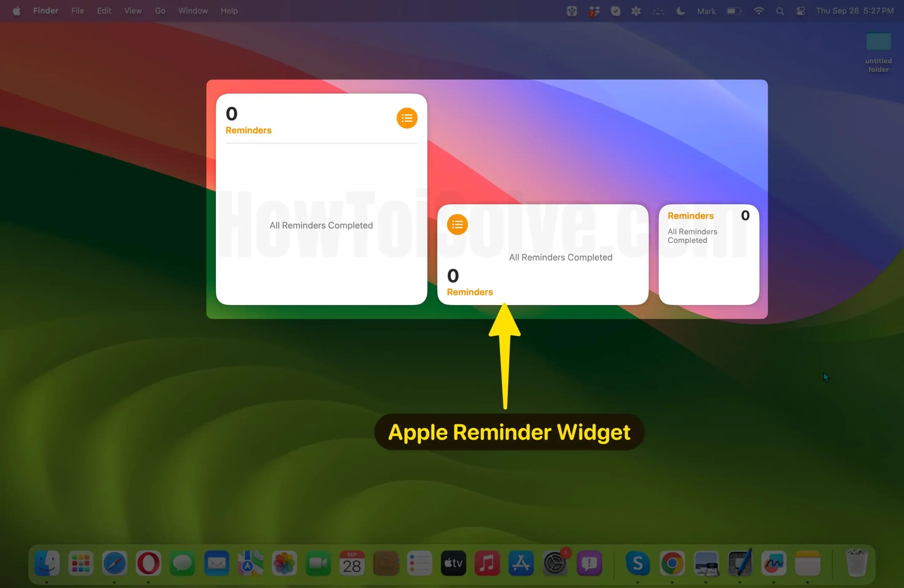Open Reminders app from the Dock
This screenshot has height=588, width=904.
click(419, 564)
